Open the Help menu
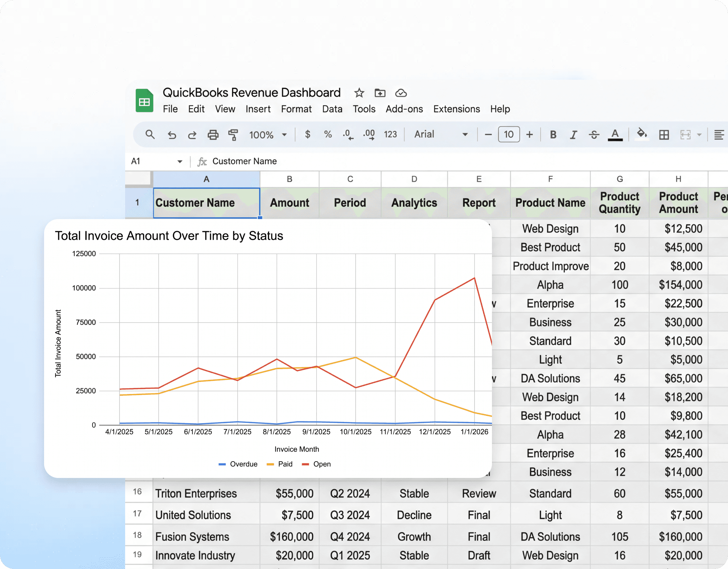 point(500,109)
